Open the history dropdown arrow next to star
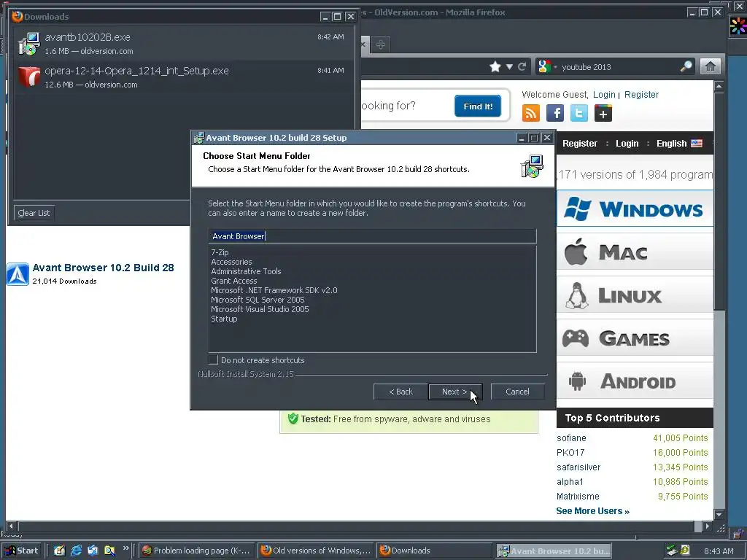Screen dimensions: 747x560 [509, 66]
